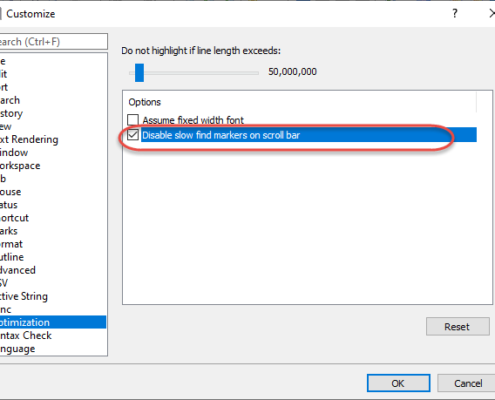Image resolution: width=495 pixels, height=400 pixels.
Task: Click the help question mark icon
Action: coord(455,14)
